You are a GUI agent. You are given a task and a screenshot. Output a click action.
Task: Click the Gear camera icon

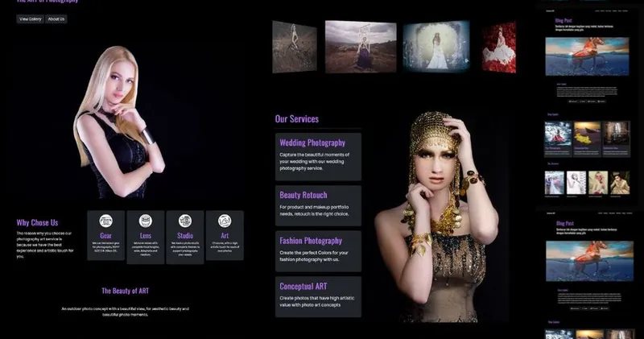[x=105, y=221]
